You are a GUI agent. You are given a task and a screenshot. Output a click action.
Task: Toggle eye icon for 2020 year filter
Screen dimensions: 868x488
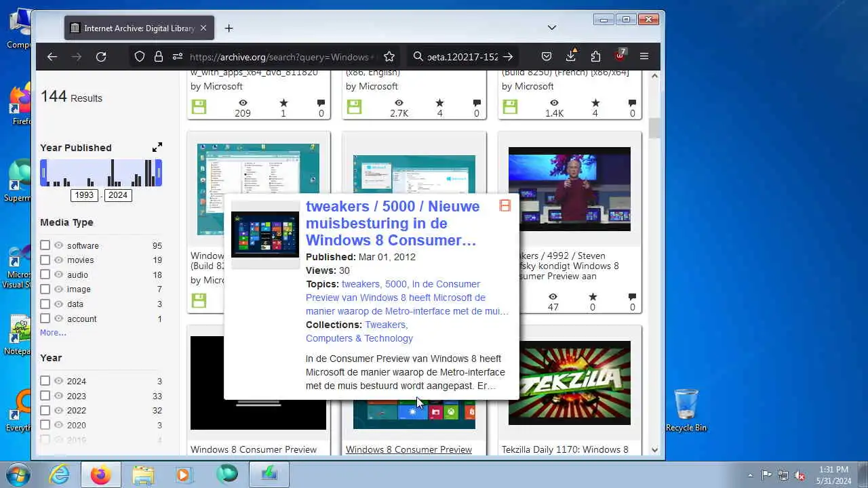[x=58, y=425]
